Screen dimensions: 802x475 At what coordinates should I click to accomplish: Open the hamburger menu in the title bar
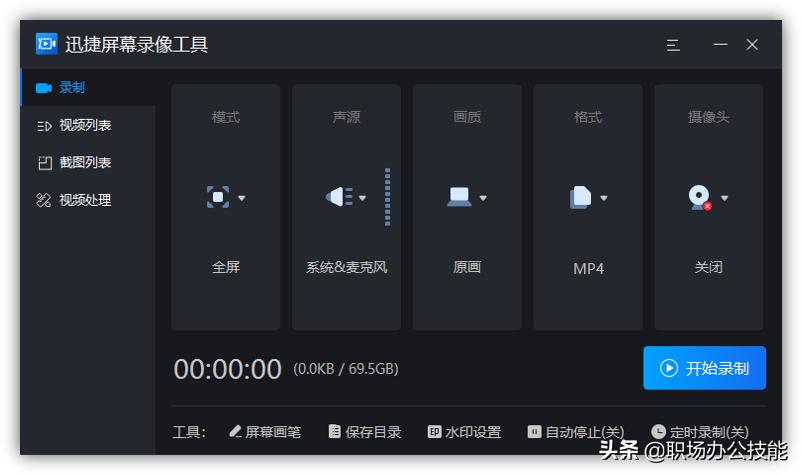pyautogui.click(x=673, y=45)
